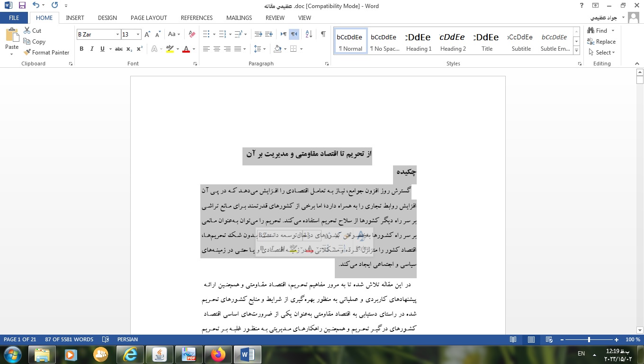Click the proofing errors icon on status bar

coord(105,339)
